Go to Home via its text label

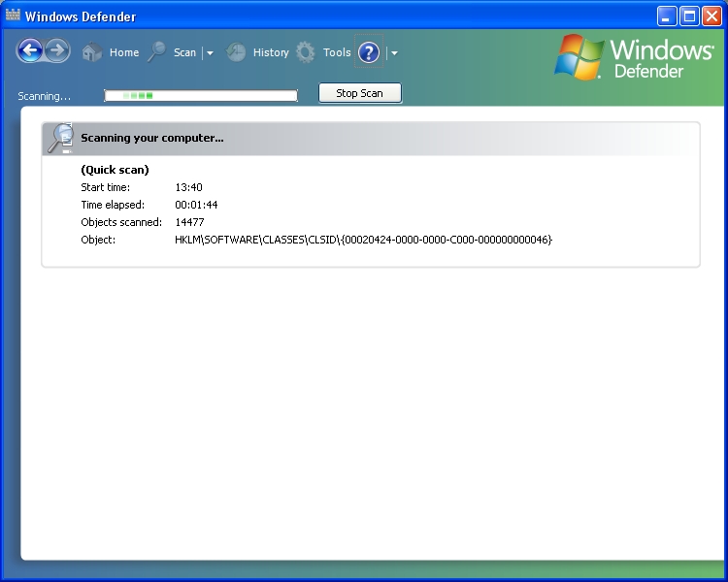(124, 52)
